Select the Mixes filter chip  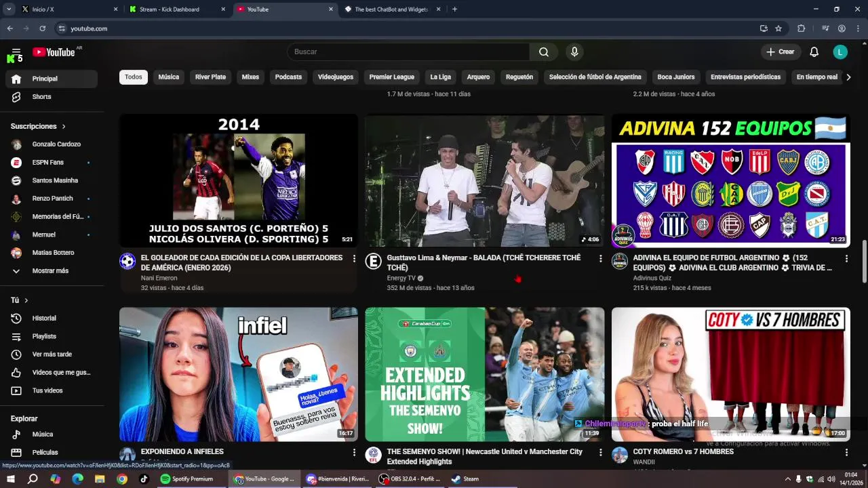click(x=250, y=77)
